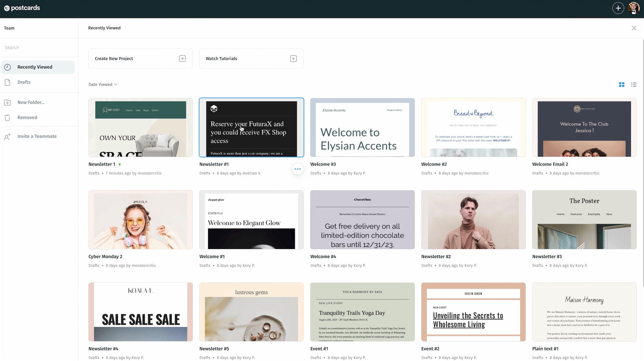Image resolution: width=644 pixels, height=361 pixels.
Task: Click Watch Tutorials button
Action: coord(251,59)
